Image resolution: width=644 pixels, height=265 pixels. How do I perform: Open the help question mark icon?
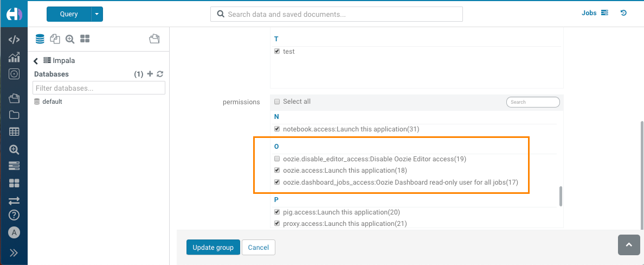coord(14,215)
